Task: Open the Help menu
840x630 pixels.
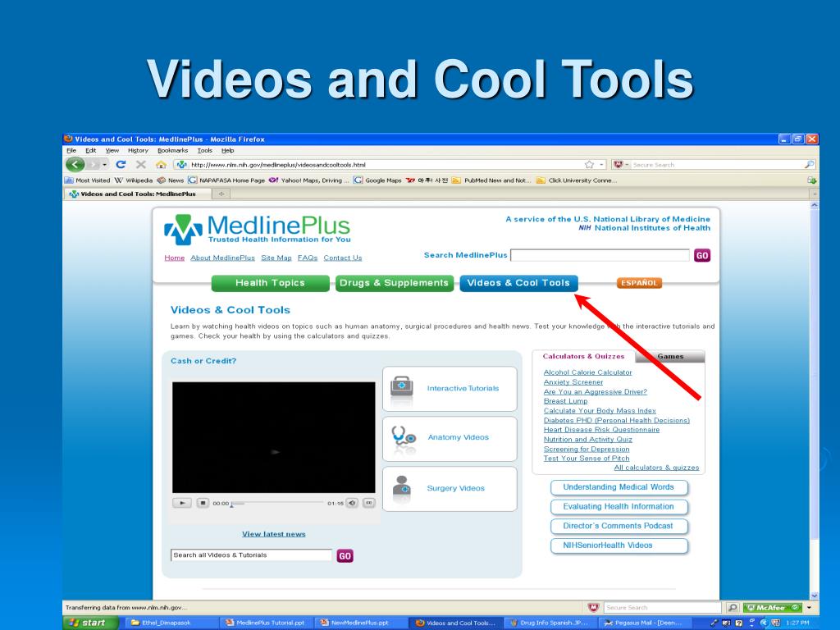Action: coord(228,151)
